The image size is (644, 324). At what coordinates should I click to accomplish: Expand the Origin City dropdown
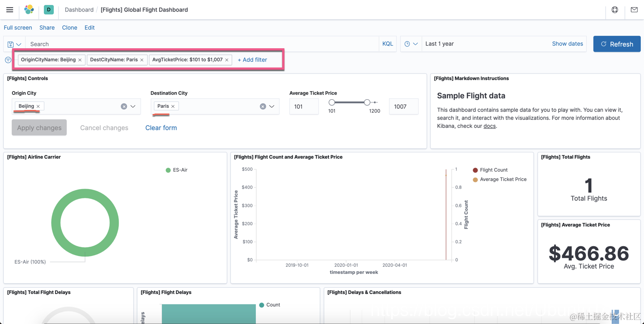pyautogui.click(x=133, y=106)
